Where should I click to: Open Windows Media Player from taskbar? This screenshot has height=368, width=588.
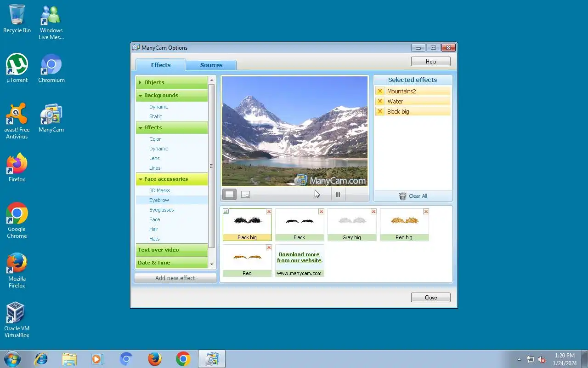tap(97, 359)
